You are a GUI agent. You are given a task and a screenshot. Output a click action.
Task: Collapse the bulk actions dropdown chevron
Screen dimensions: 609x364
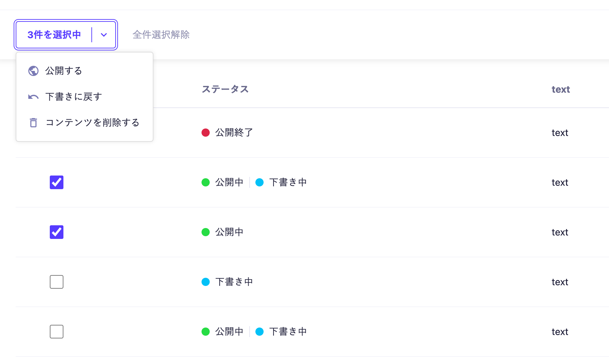pyautogui.click(x=104, y=35)
